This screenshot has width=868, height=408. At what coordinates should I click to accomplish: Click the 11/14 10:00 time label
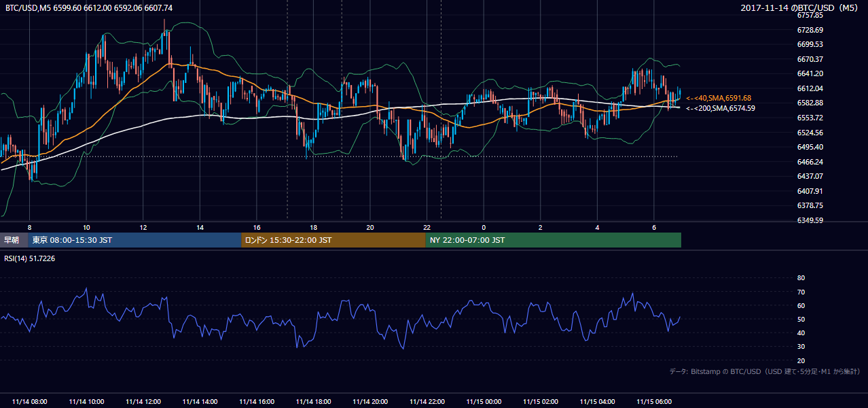click(86, 402)
